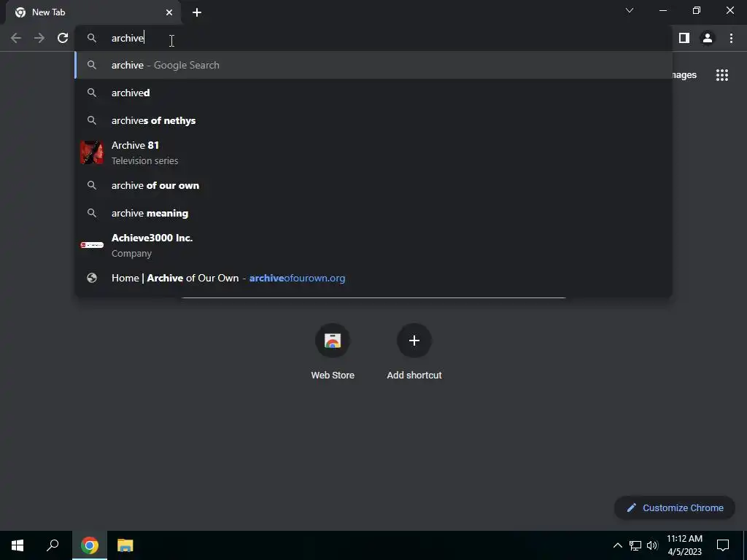Open the Web Store shortcut
This screenshot has width=747, height=560.
tap(333, 351)
